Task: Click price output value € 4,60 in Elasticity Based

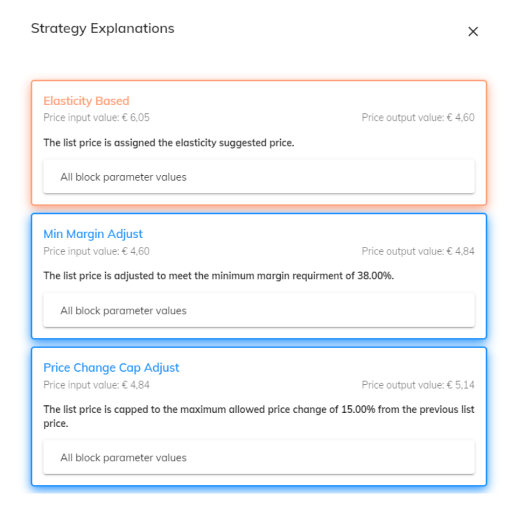Action: 418,117
